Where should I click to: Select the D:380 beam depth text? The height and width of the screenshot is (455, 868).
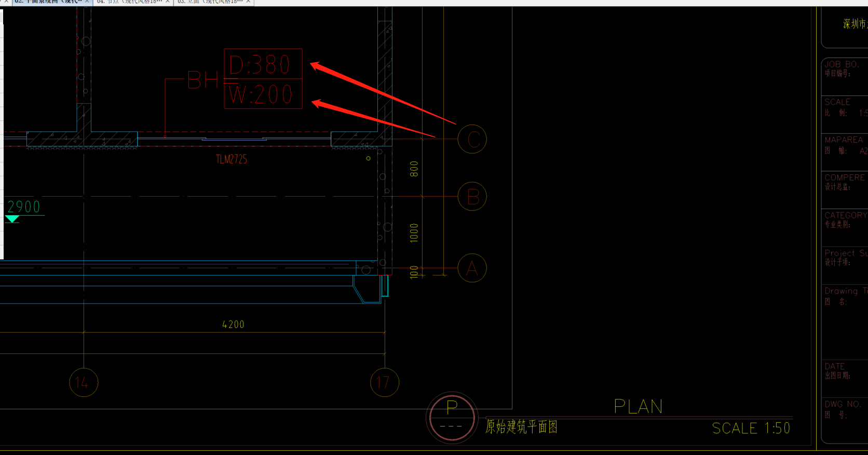260,65
